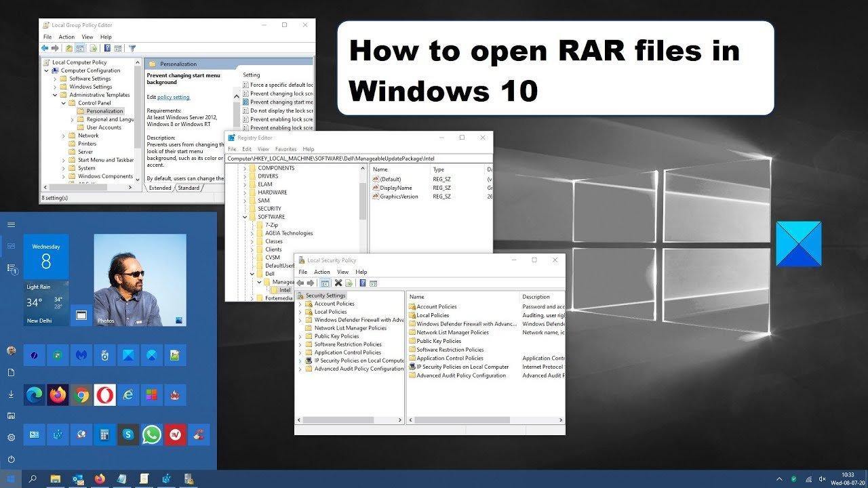The height and width of the screenshot is (488, 868).
Task: Click the Search magnifier on taskbar
Action: [32, 479]
